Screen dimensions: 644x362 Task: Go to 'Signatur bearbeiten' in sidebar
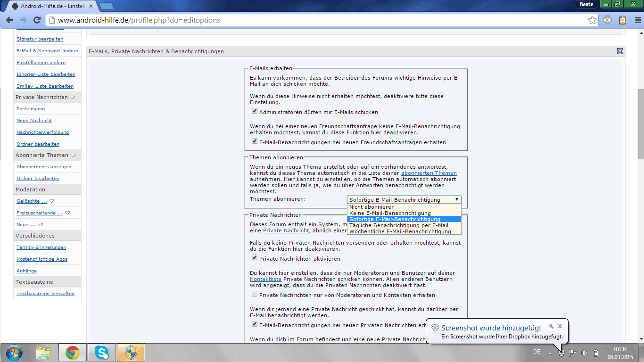pyautogui.click(x=40, y=39)
